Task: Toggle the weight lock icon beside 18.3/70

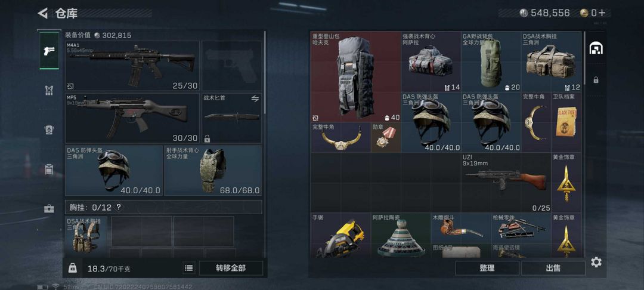Action: (x=72, y=269)
